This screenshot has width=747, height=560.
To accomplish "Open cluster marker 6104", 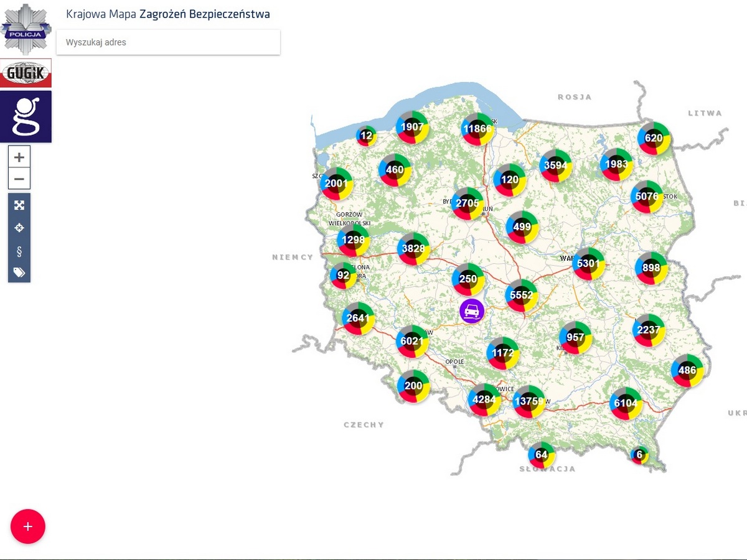I will (x=626, y=403).
